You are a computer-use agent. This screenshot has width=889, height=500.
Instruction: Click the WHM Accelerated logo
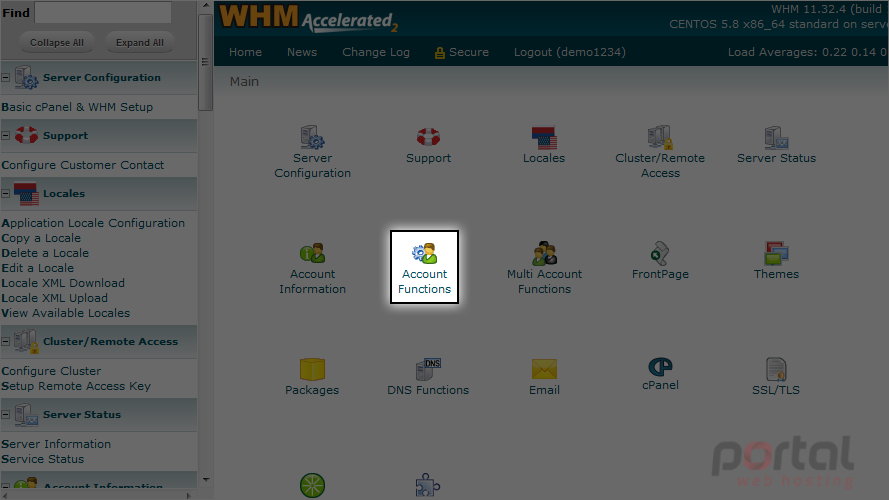pyautogui.click(x=308, y=18)
